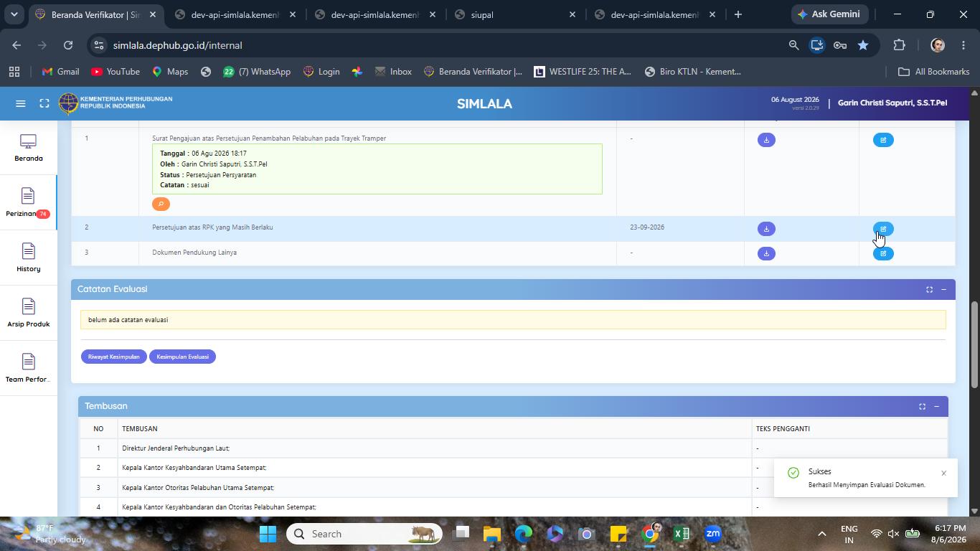Open the Perizinan sidebar section

pos(28,202)
